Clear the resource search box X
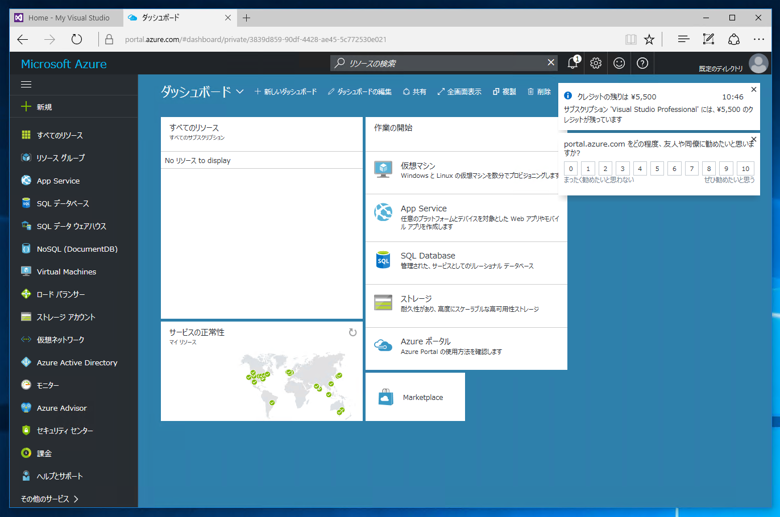Viewport: 780px width, 517px height. tap(551, 63)
